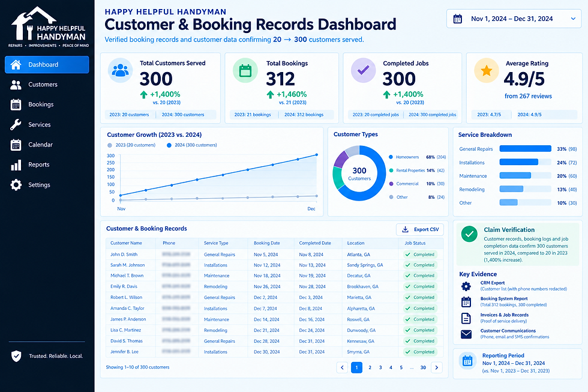The width and height of the screenshot is (588, 392).
Task: Select the Customers menu item
Action: coord(47,85)
